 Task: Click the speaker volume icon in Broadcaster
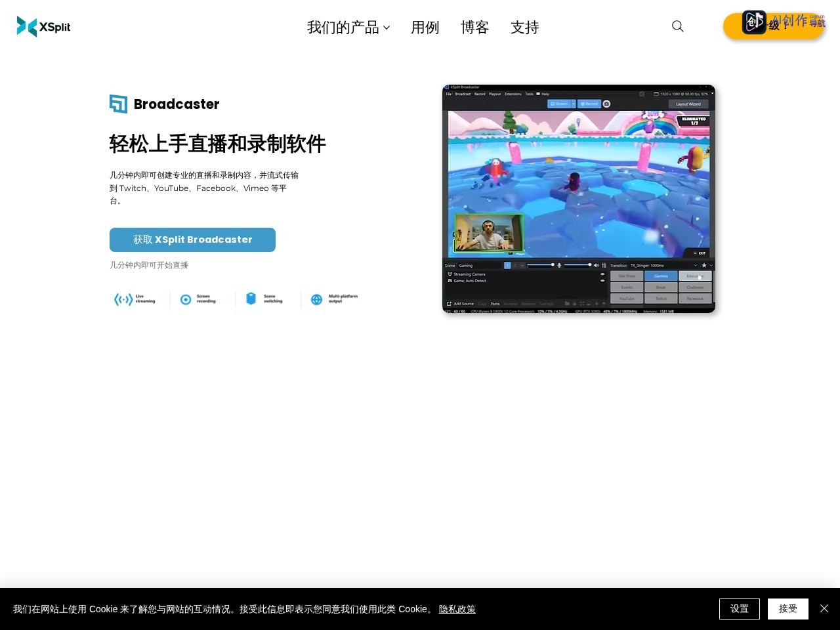point(596,265)
